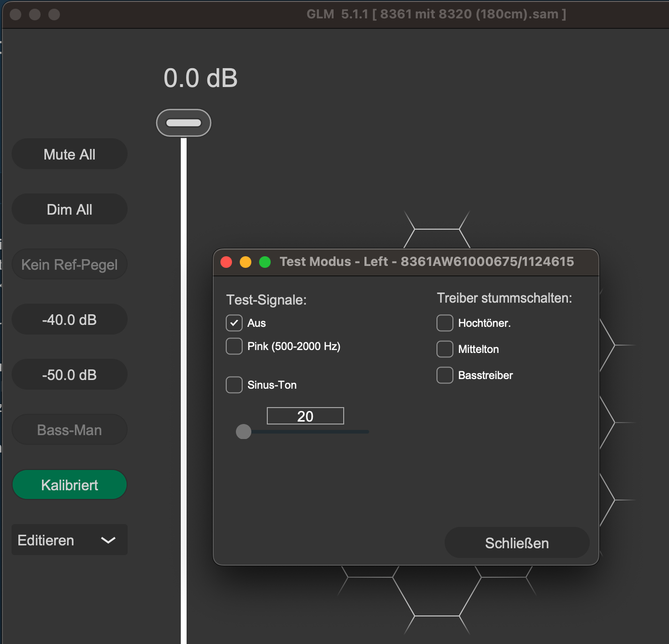
Task: Close Test Modus dialog with red button
Action: tap(226, 262)
